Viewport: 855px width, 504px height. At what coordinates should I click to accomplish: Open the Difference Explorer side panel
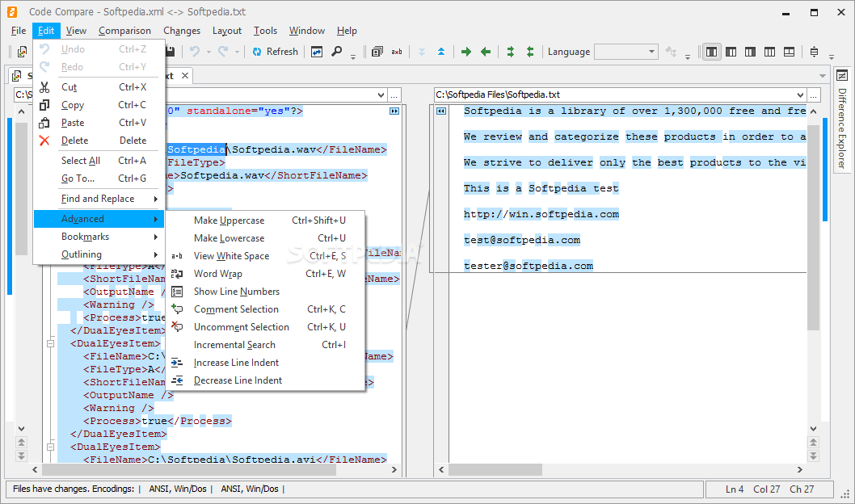[842, 119]
